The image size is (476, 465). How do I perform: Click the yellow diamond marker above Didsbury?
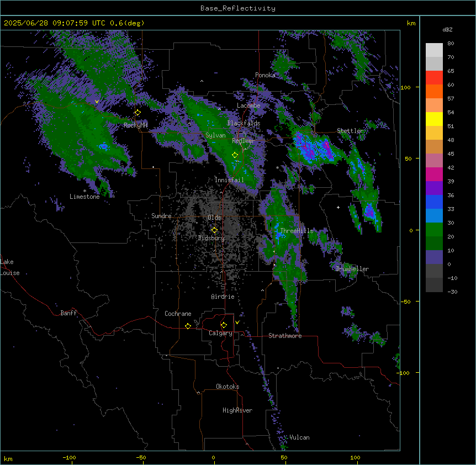click(214, 230)
